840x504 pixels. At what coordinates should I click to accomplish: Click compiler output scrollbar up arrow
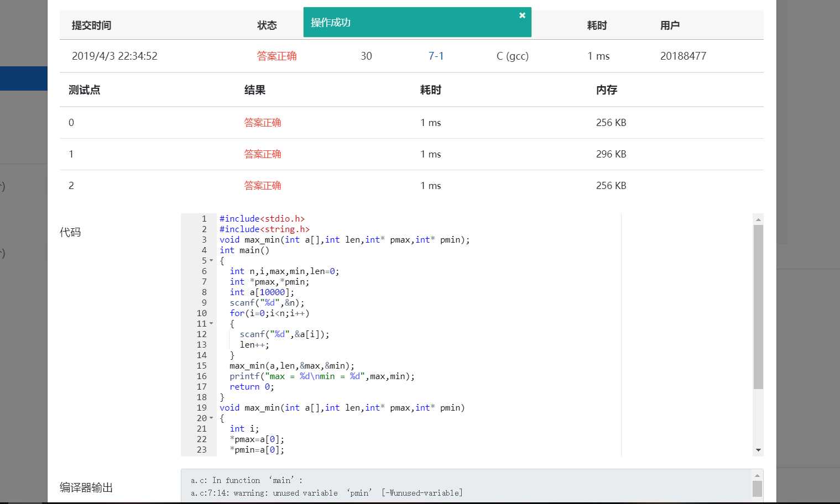(x=758, y=475)
